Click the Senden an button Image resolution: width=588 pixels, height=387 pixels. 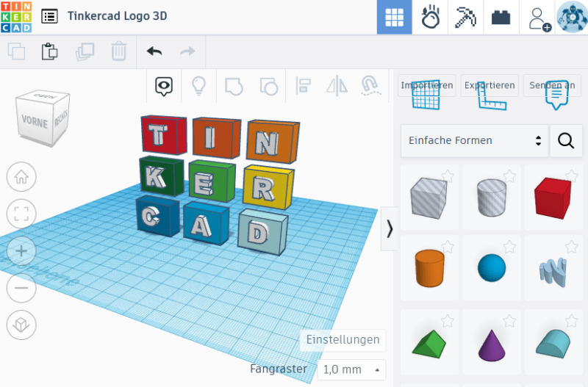coord(553,85)
